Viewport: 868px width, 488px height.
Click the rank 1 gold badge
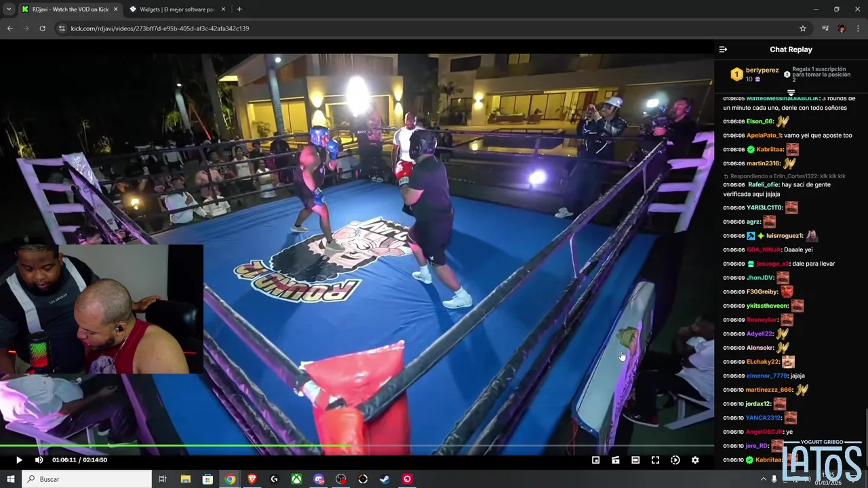pos(736,75)
